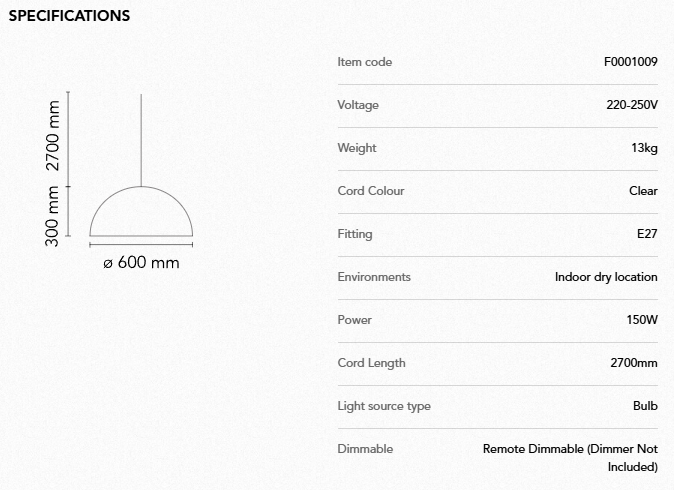Select the E27 fitting value
The image size is (674, 490).
[x=647, y=234]
